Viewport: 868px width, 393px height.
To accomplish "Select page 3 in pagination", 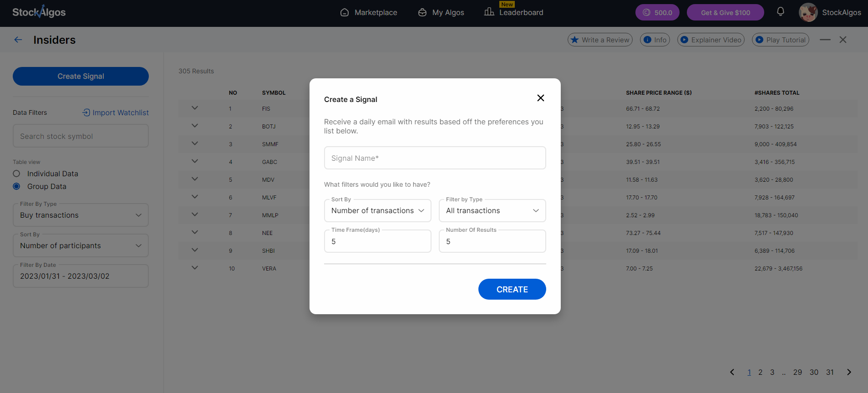I will (x=772, y=372).
